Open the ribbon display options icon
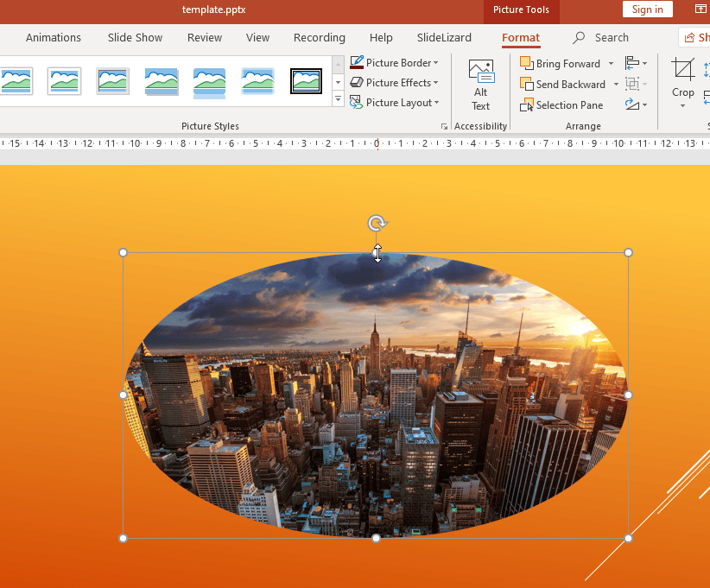This screenshot has height=588, width=710. [x=700, y=9]
